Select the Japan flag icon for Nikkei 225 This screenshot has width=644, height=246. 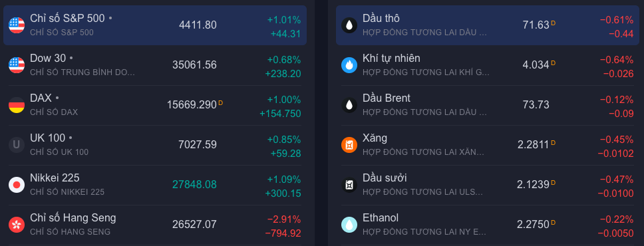click(x=17, y=185)
